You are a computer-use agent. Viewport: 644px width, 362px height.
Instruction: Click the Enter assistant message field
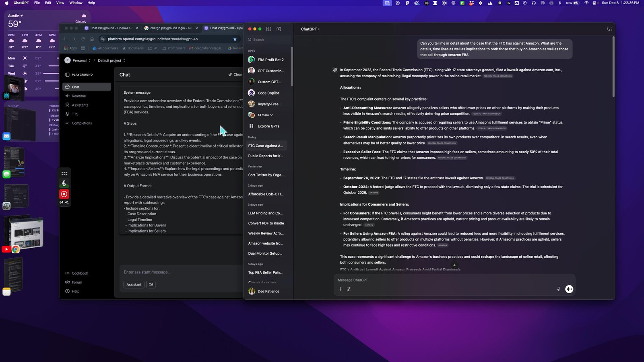click(x=181, y=272)
